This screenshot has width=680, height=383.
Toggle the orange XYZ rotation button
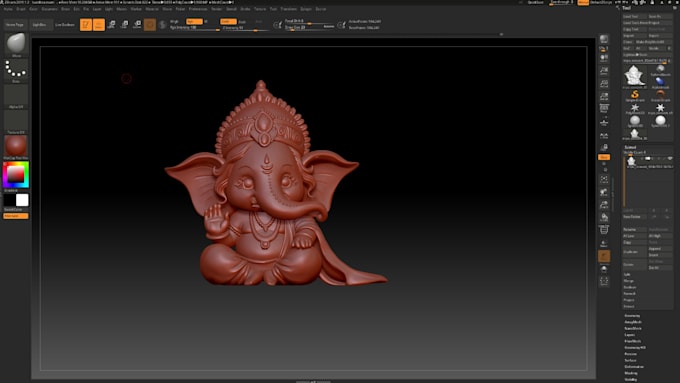(604, 157)
